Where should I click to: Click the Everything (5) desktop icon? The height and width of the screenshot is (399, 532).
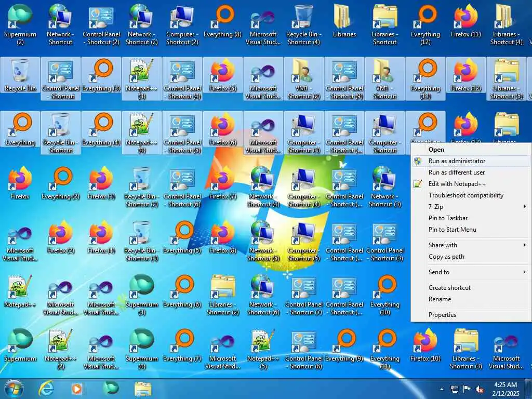tap(182, 237)
